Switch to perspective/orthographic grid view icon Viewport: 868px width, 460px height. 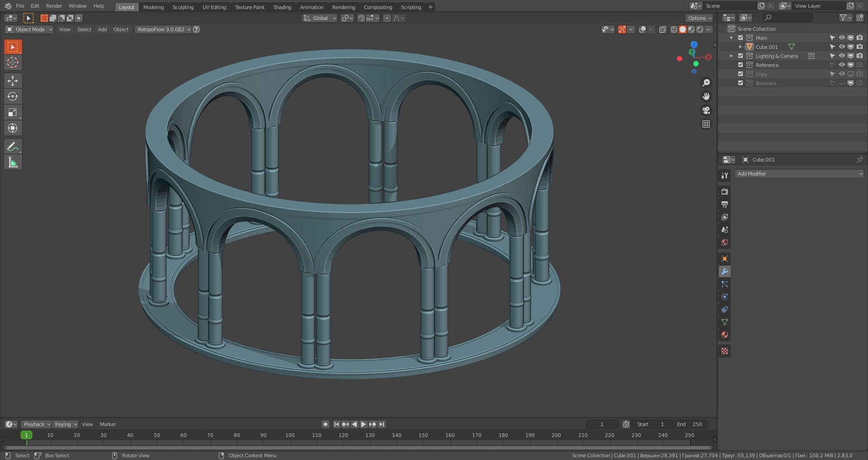[706, 124]
